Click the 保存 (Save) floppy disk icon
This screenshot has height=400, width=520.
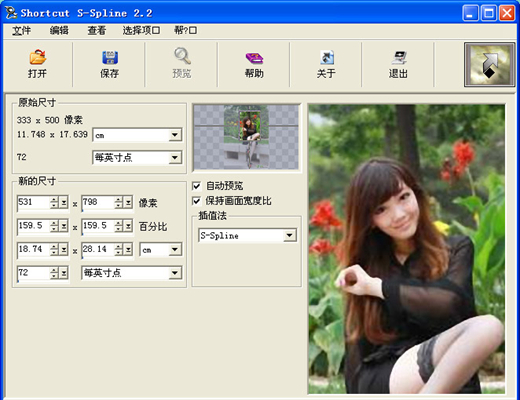110,57
